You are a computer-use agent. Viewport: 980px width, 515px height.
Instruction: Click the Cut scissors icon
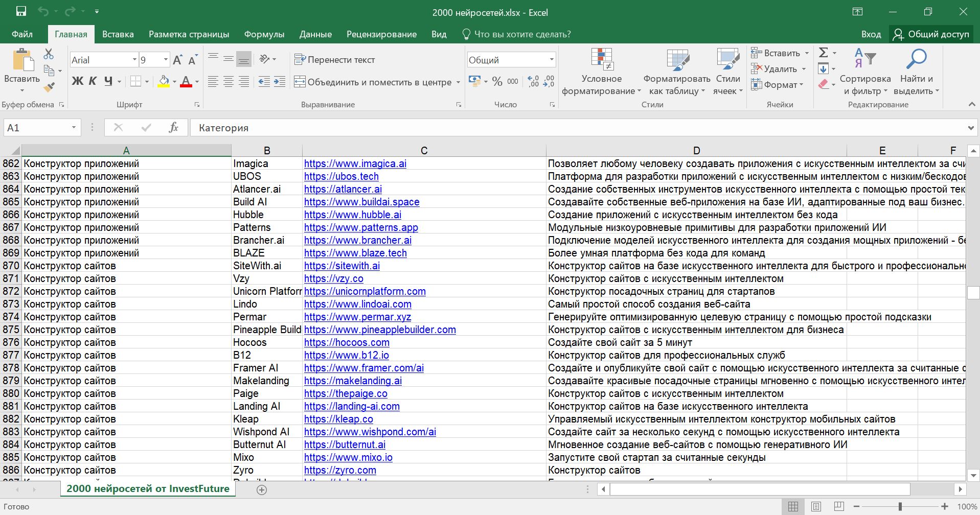49,54
